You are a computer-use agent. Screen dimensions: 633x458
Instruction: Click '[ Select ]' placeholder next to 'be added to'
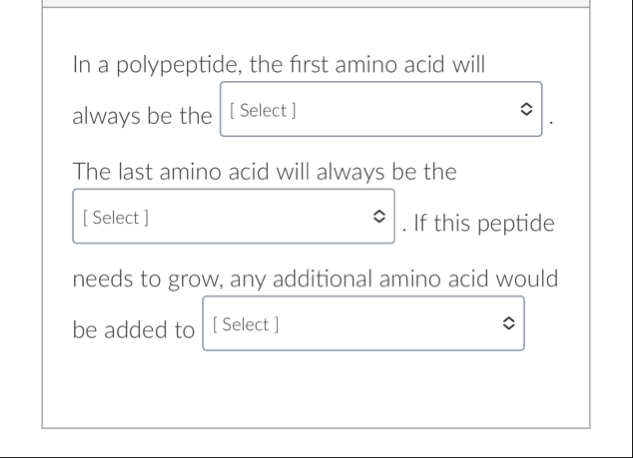coord(247,324)
